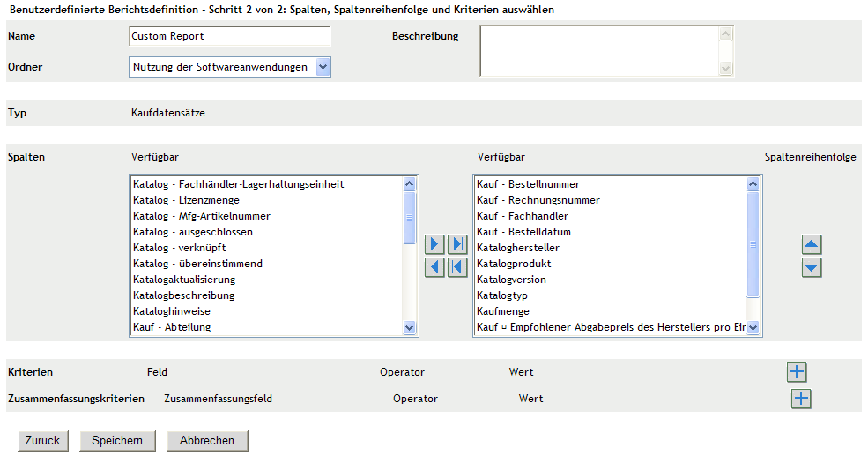Click the Speichern button
Screen dimensions: 868x463
click(x=117, y=441)
